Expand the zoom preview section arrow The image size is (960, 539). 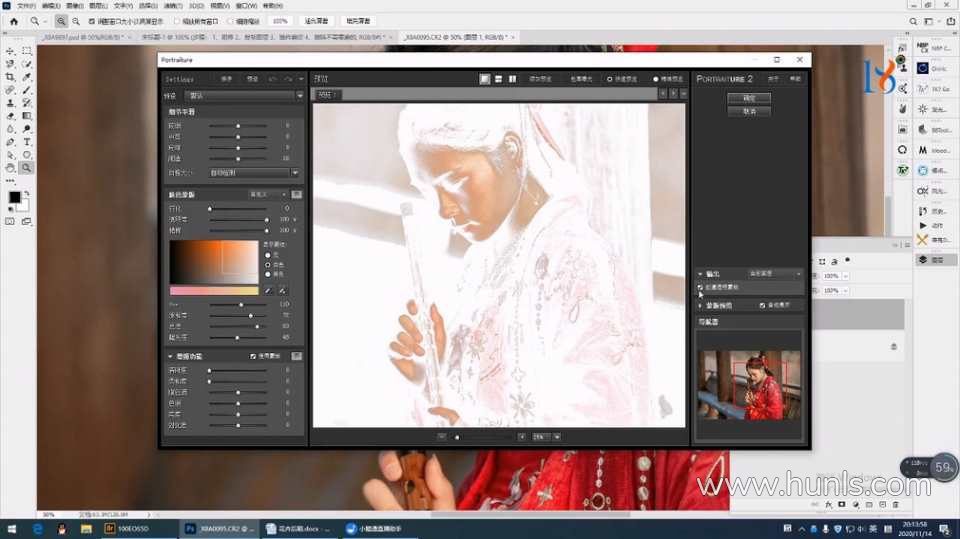pos(700,305)
